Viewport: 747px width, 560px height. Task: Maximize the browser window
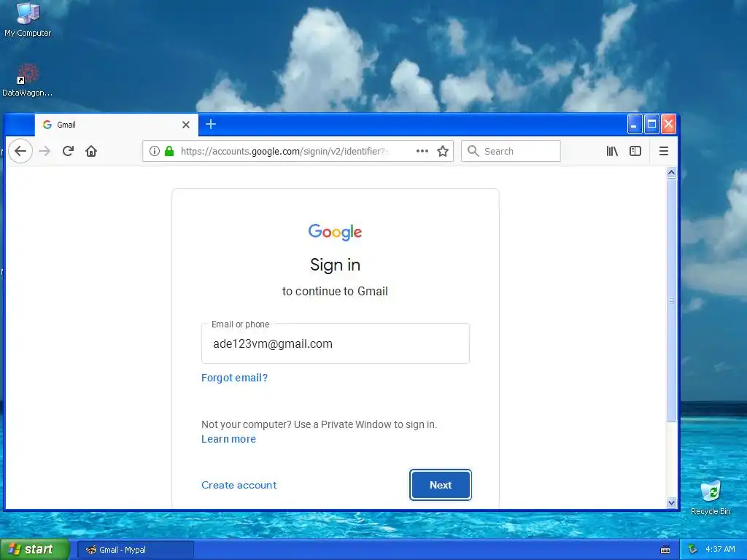(x=651, y=124)
